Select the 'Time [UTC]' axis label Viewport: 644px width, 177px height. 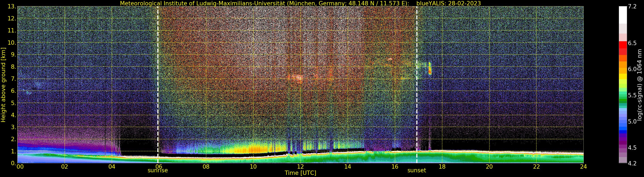tap(300, 173)
